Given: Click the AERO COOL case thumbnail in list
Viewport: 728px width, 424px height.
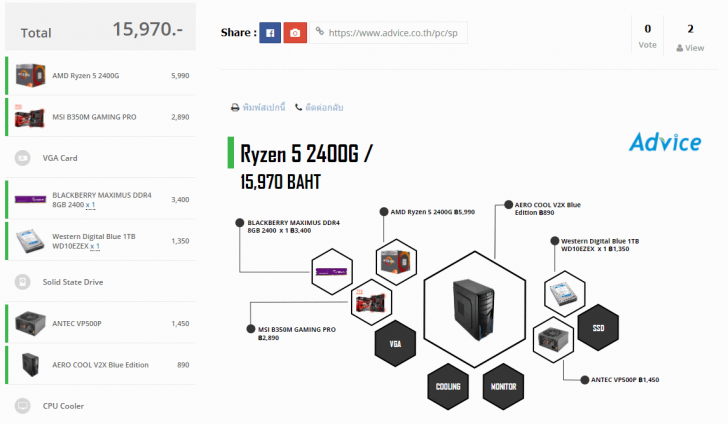Looking at the screenshot, I should click(30, 365).
